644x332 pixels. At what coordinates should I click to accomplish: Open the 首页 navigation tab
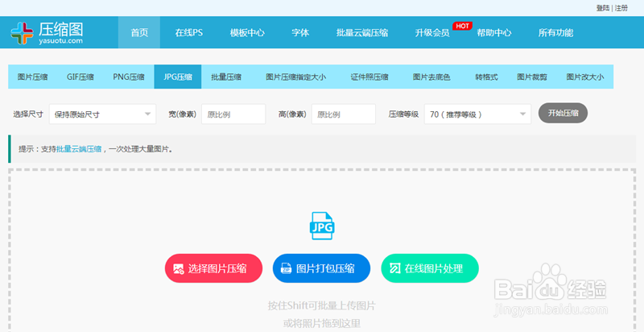[139, 33]
